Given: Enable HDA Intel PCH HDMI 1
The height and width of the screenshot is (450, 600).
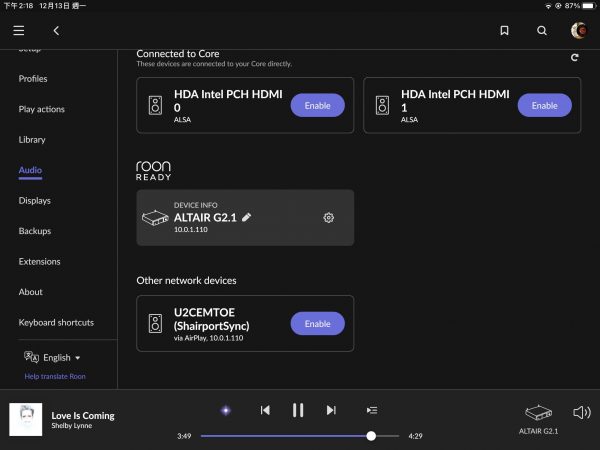Looking at the screenshot, I should coord(545,105).
